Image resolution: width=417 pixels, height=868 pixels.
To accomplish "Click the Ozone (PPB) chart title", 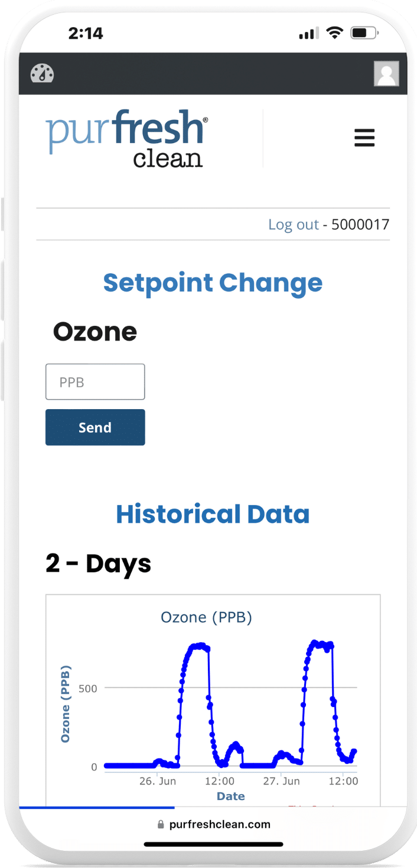I will (x=207, y=618).
